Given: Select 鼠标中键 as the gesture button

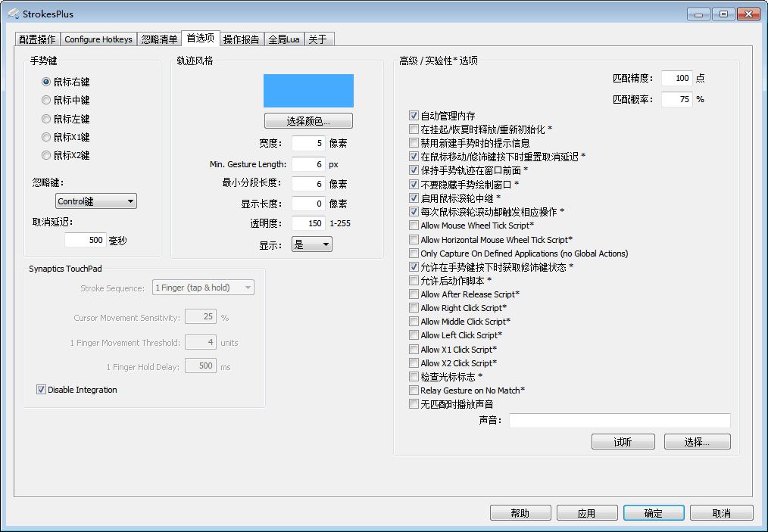Looking at the screenshot, I should tap(46, 100).
